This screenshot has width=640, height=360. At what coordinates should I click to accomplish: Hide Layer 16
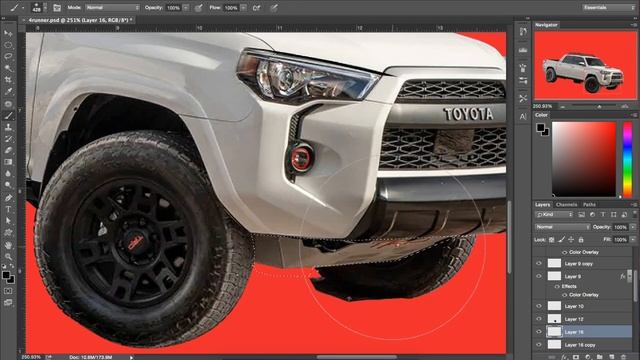click(539, 332)
